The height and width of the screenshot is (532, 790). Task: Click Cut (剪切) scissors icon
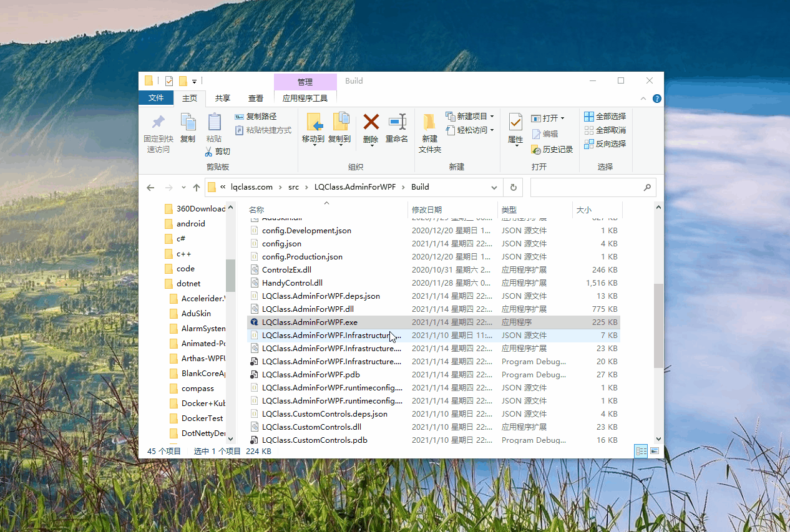click(209, 152)
